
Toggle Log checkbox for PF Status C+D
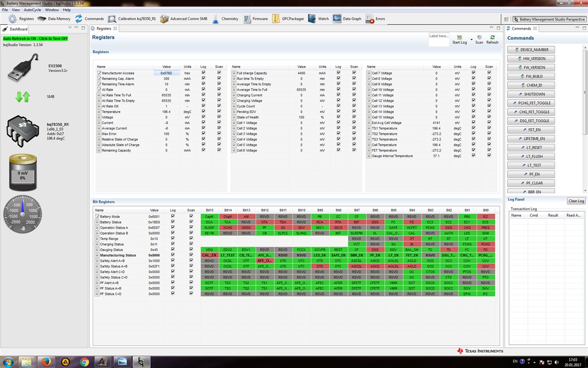[x=173, y=294]
